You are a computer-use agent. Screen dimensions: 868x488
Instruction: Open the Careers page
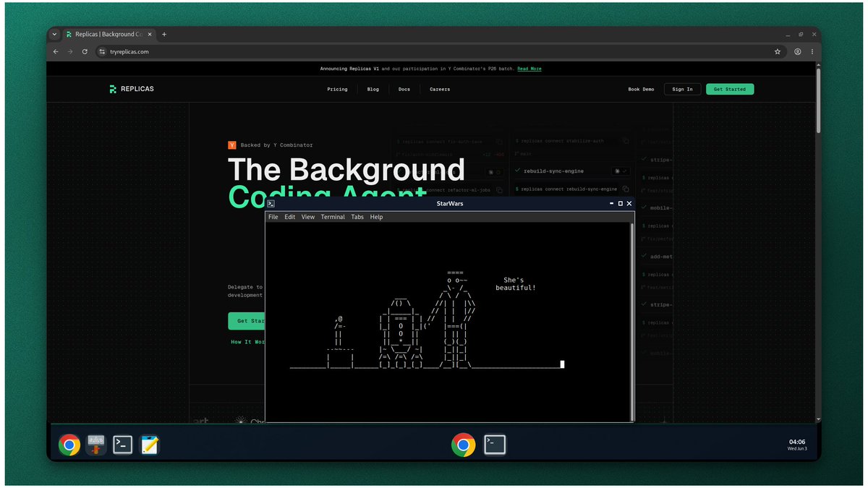click(440, 89)
